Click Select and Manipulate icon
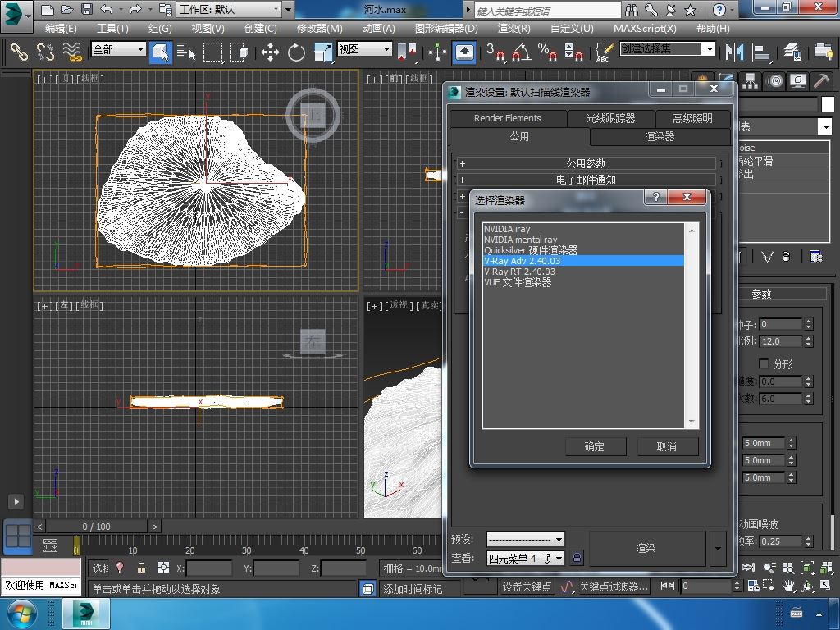Viewport: 840px width, 630px height. (437, 52)
